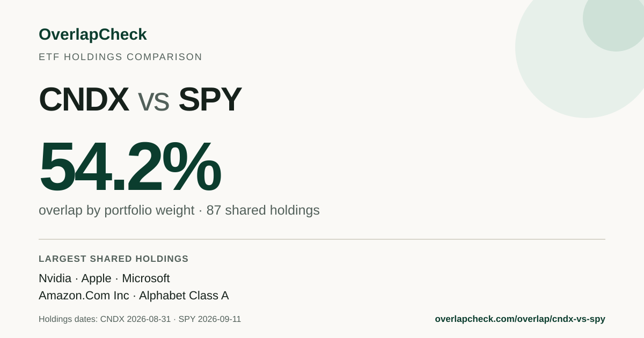Click the OverlapCheck logo text
This screenshot has height=338, width=644.
[92, 34]
